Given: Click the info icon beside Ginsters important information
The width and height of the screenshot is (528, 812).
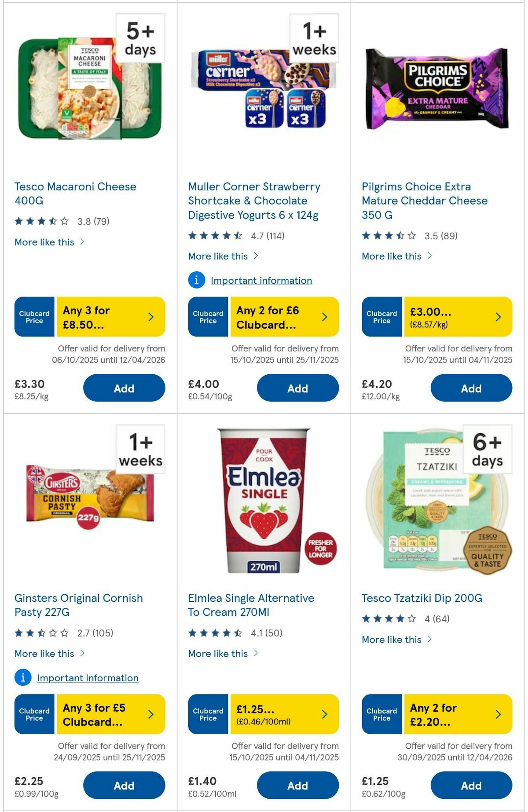Looking at the screenshot, I should pyautogui.click(x=22, y=677).
